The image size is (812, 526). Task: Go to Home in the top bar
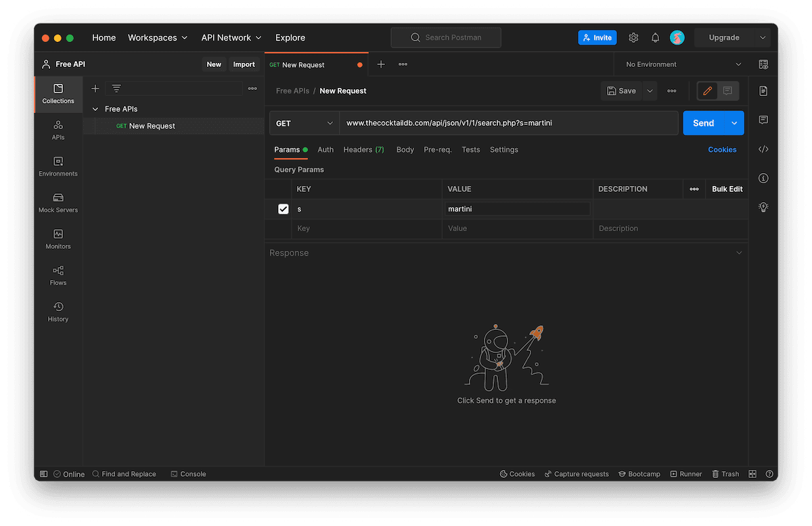point(104,38)
